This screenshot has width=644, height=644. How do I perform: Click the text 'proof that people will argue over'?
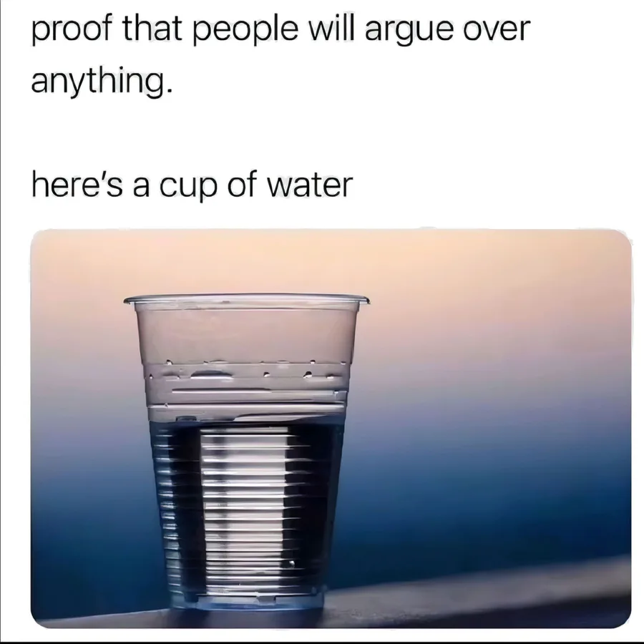pyautogui.click(x=281, y=29)
